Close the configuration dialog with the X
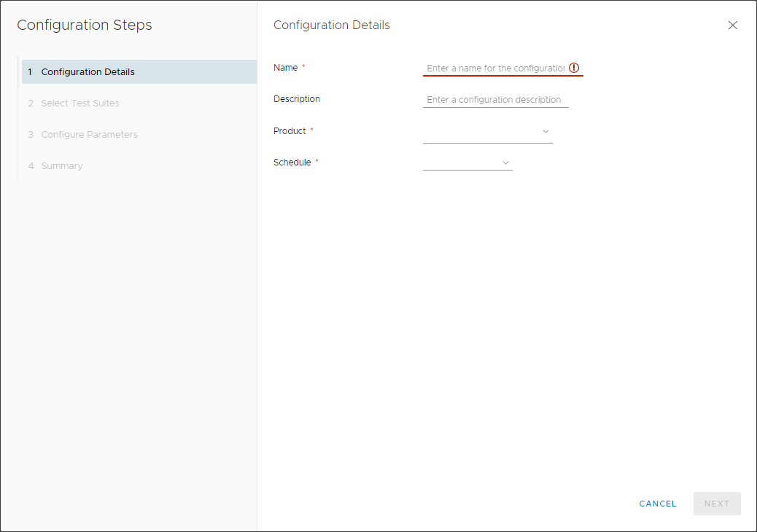 point(733,26)
